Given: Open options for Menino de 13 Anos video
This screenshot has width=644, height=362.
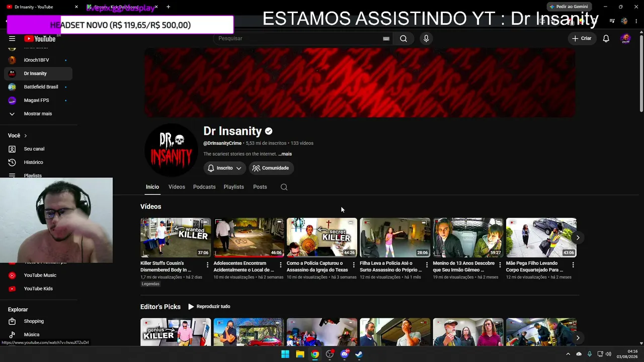Looking at the screenshot, I should (x=500, y=265).
